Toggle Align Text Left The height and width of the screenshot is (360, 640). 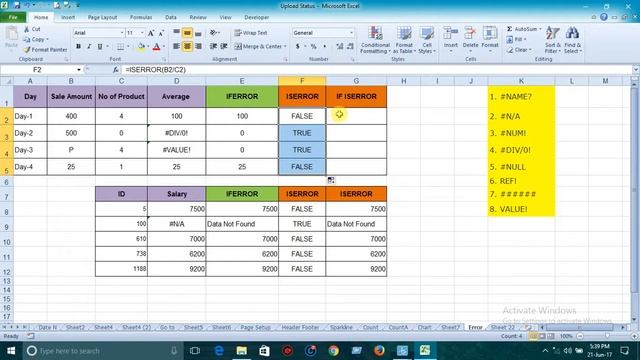[x=176, y=47]
